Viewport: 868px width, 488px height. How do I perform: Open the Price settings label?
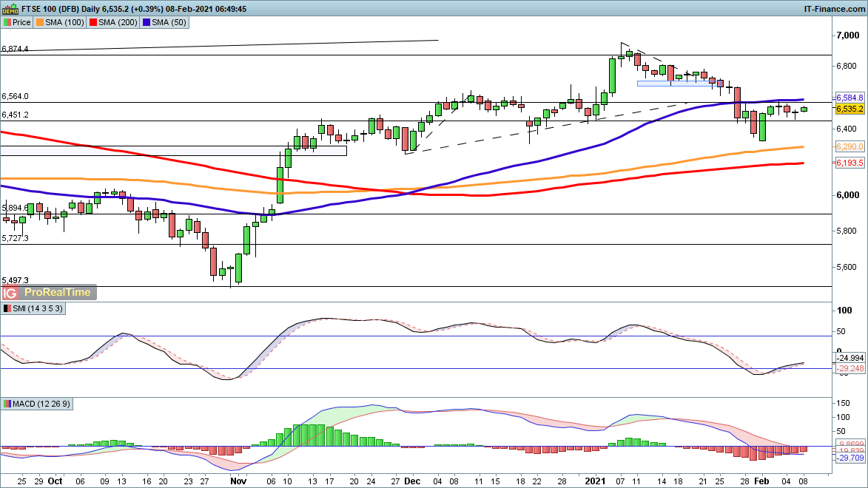[x=21, y=22]
